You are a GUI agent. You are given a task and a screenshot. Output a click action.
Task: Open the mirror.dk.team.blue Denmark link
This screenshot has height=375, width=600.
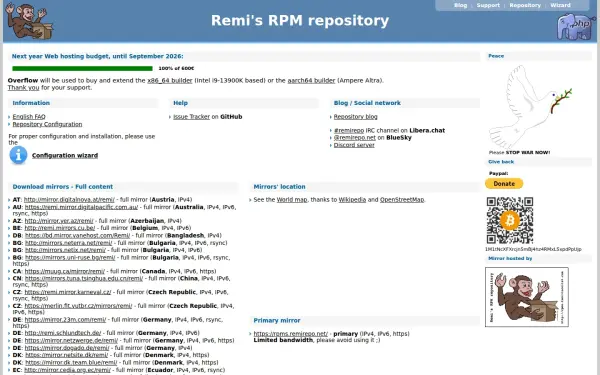click(71, 362)
